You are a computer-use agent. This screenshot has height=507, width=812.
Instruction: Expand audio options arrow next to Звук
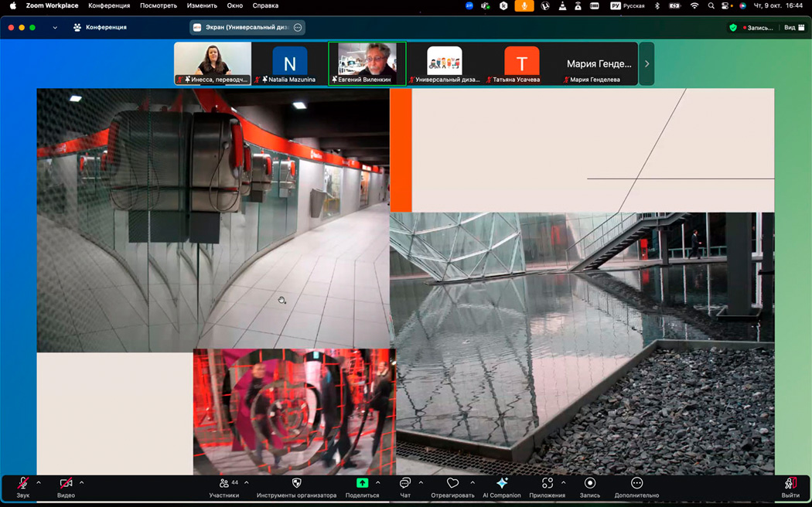39,483
